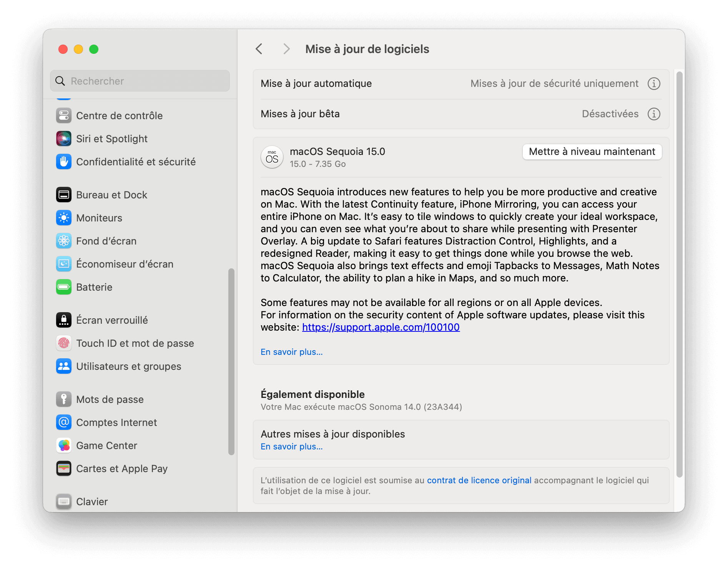Open Centre de contrôle settings
The width and height of the screenshot is (728, 569).
tap(140, 116)
